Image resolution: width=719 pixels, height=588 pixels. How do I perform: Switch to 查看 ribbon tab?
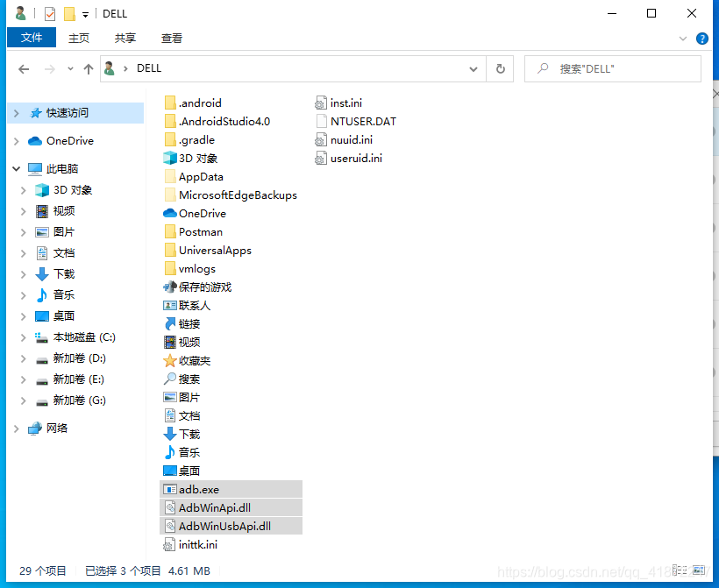[x=172, y=38]
